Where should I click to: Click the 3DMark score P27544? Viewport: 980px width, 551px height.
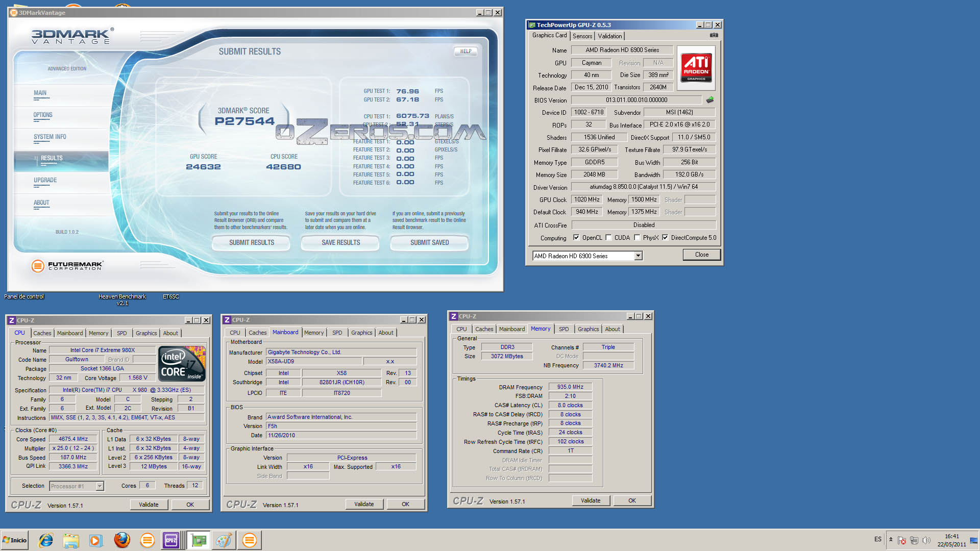(x=244, y=121)
